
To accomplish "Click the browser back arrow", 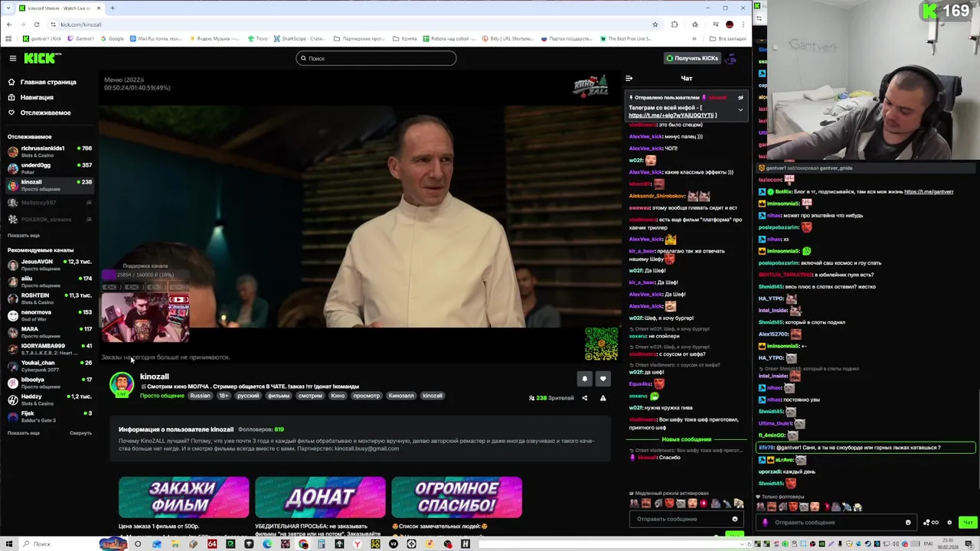I will 8,24.
